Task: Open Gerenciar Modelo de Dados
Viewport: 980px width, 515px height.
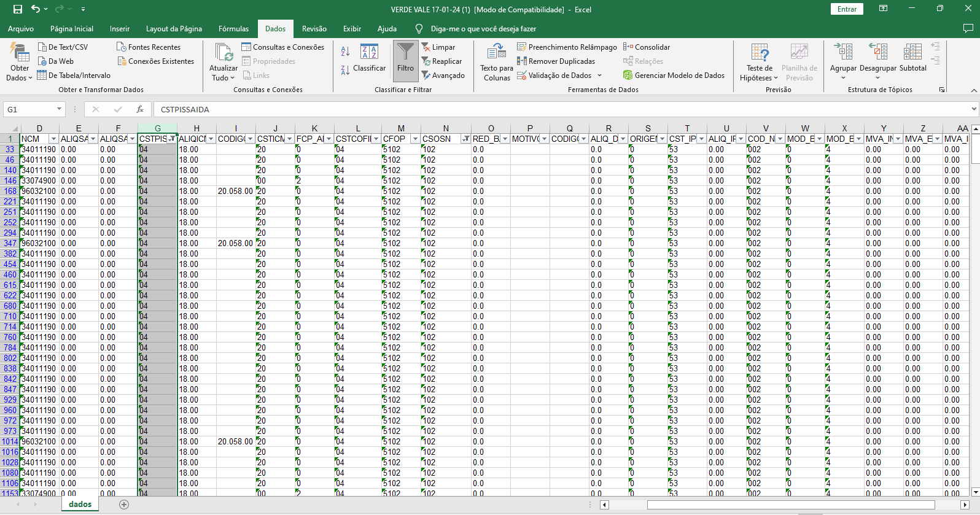Action: pyautogui.click(x=674, y=76)
